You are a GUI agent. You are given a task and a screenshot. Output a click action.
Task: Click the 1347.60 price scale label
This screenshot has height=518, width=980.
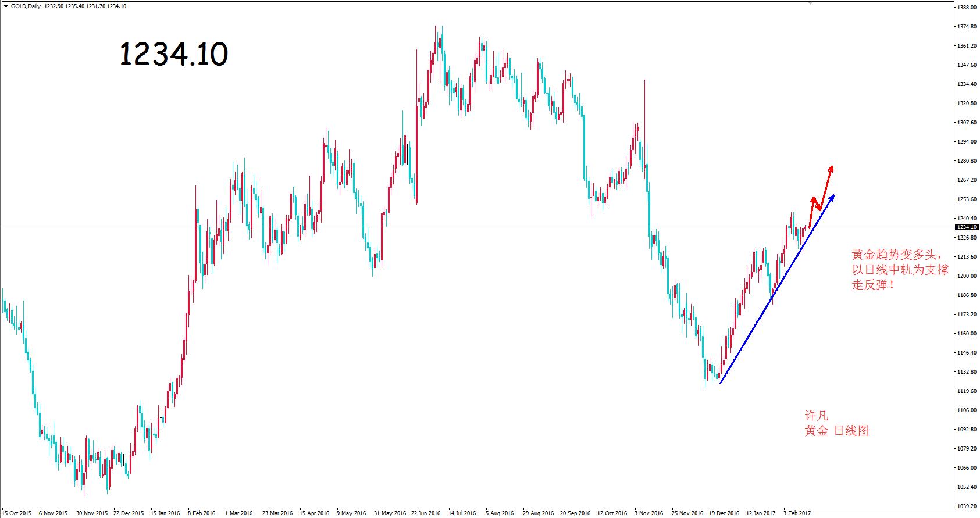point(966,65)
